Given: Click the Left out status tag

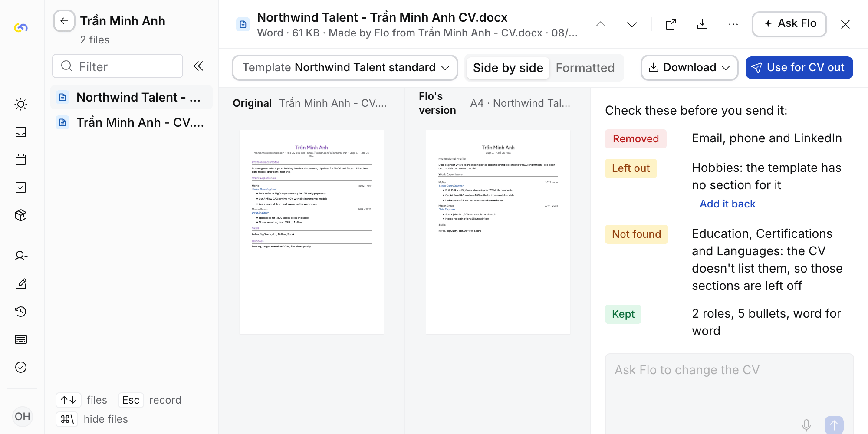Looking at the screenshot, I should [631, 168].
